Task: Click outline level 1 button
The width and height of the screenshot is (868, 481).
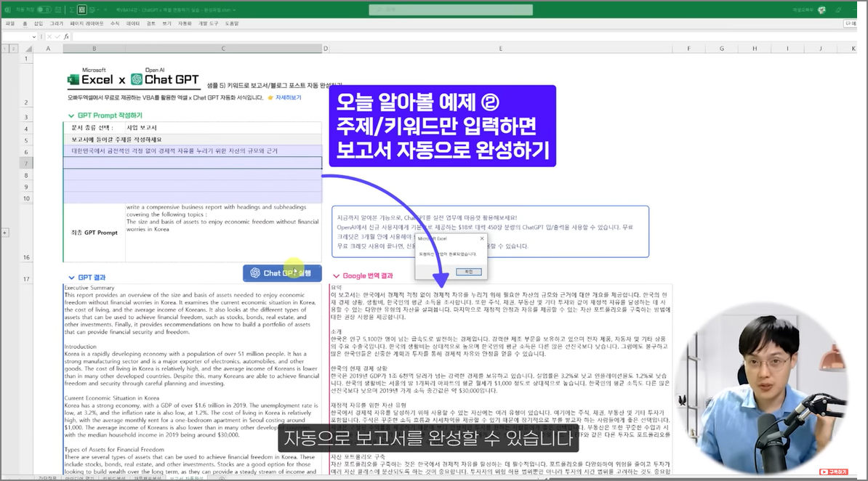Action: pos(5,49)
